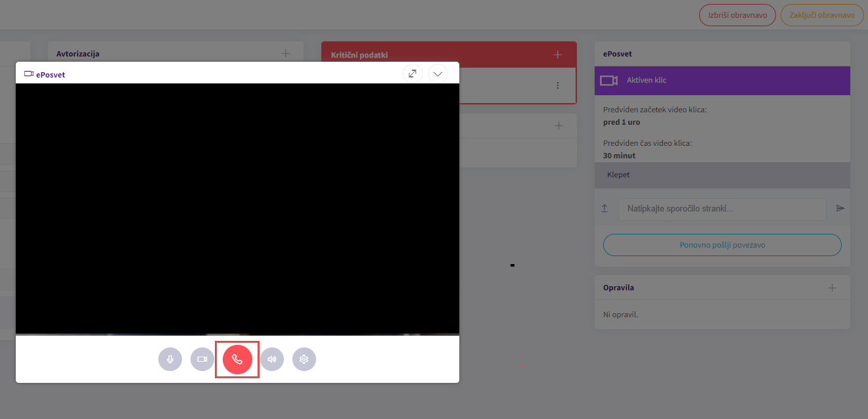Click Zaključi obravnavo button

pos(821,15)
